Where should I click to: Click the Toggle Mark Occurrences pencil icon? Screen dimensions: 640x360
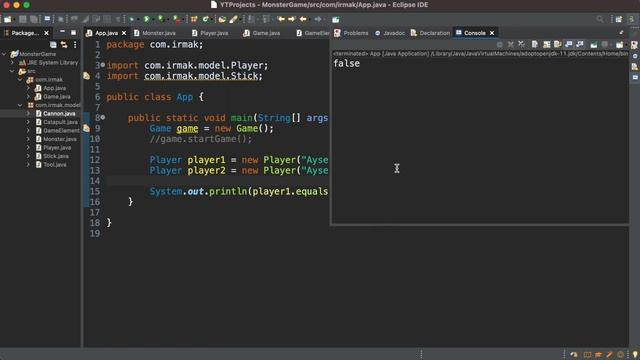(233, 19)
